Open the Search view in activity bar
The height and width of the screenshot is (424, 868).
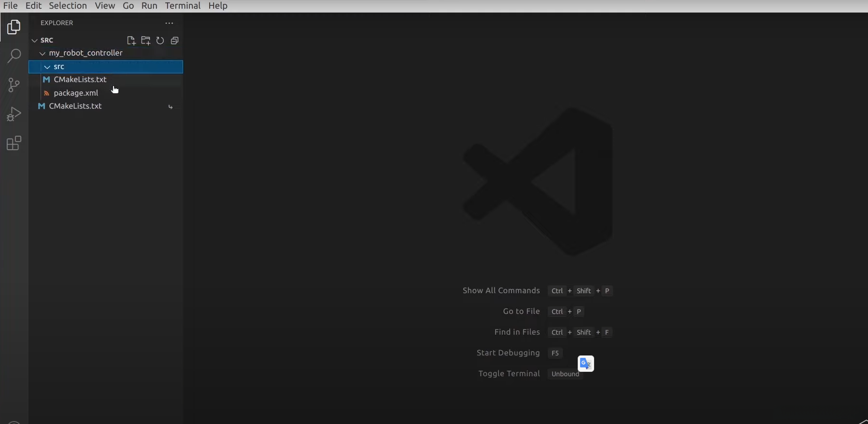(x=14, y=56)
